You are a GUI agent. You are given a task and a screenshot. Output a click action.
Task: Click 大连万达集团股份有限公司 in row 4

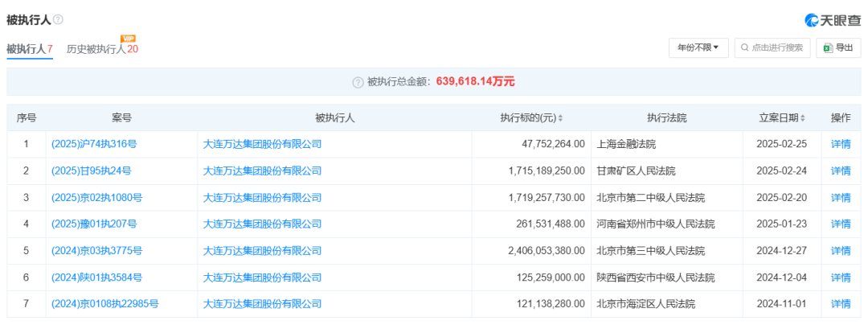coord(262,224)
